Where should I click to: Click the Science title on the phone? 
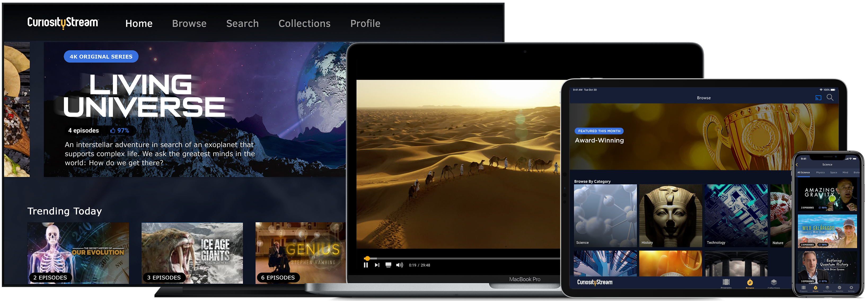(x=827, y=165)
